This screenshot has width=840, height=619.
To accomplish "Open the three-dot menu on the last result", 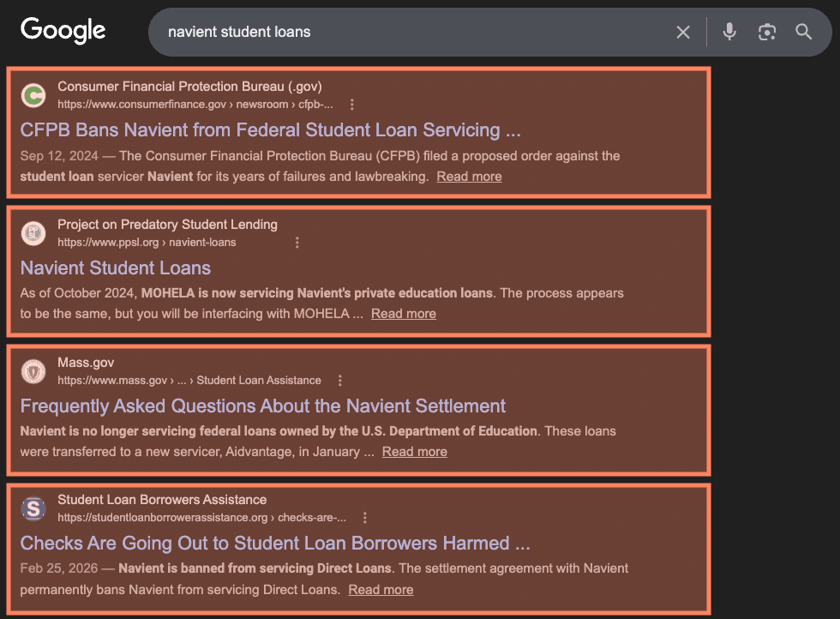I will (x=365, y=518).
